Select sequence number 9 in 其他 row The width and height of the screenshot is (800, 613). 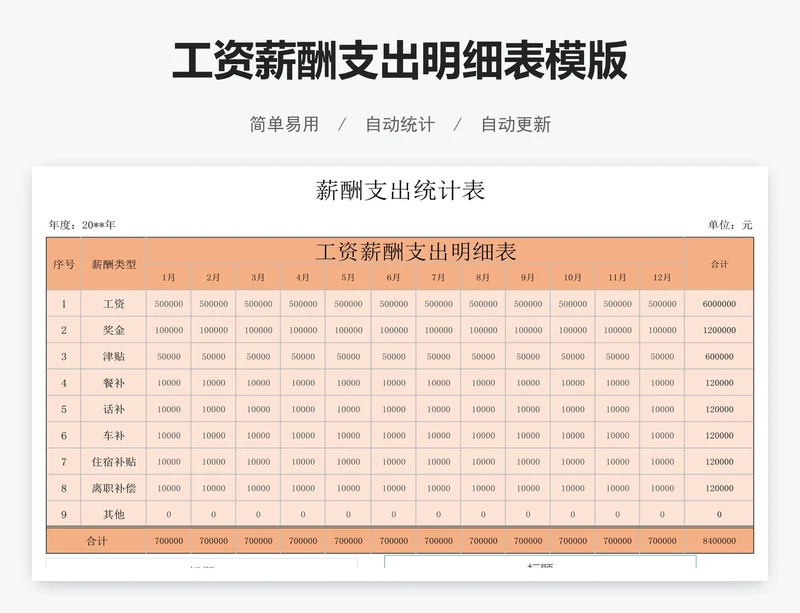[x=64, y=514]
